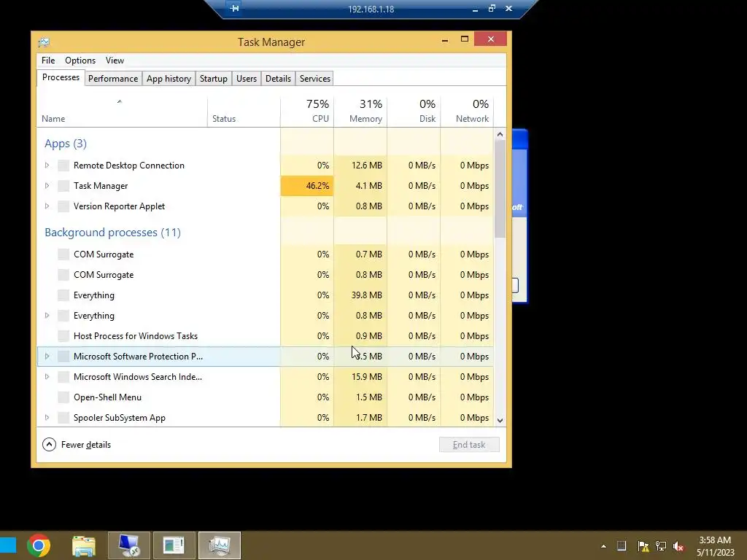The image size is (747, 560).
Task: Switch to the Users tab
Action: (247, 79)
